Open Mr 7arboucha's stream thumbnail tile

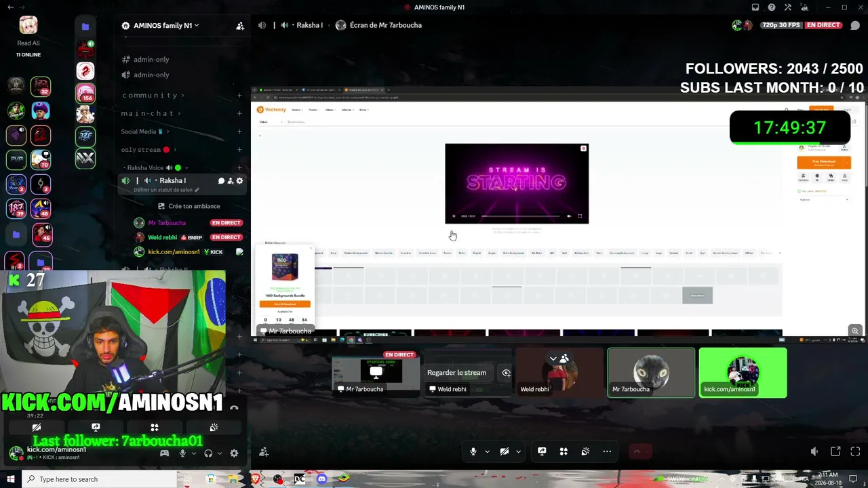376,372
